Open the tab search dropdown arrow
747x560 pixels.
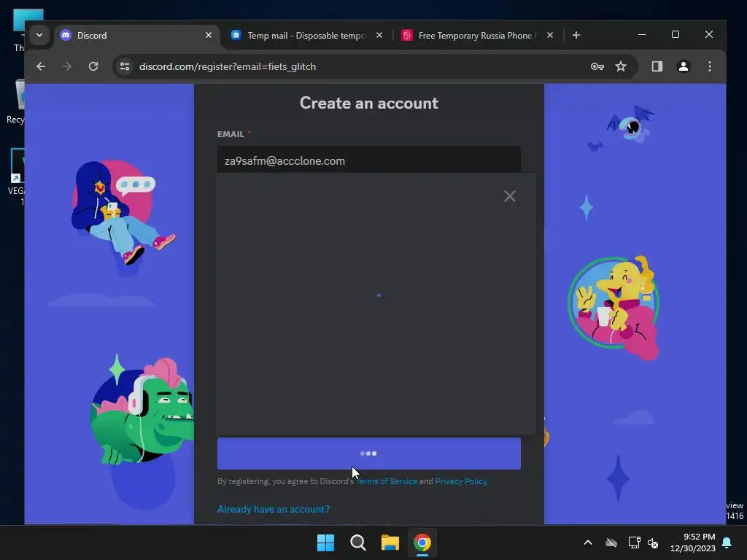[x=39, y=35]
